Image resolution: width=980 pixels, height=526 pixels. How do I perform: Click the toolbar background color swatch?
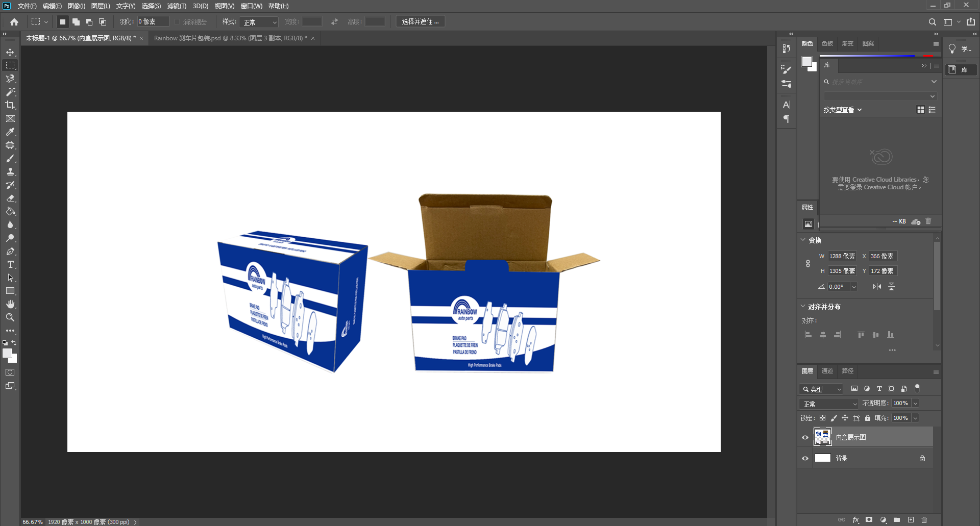(x=13, y=358)
